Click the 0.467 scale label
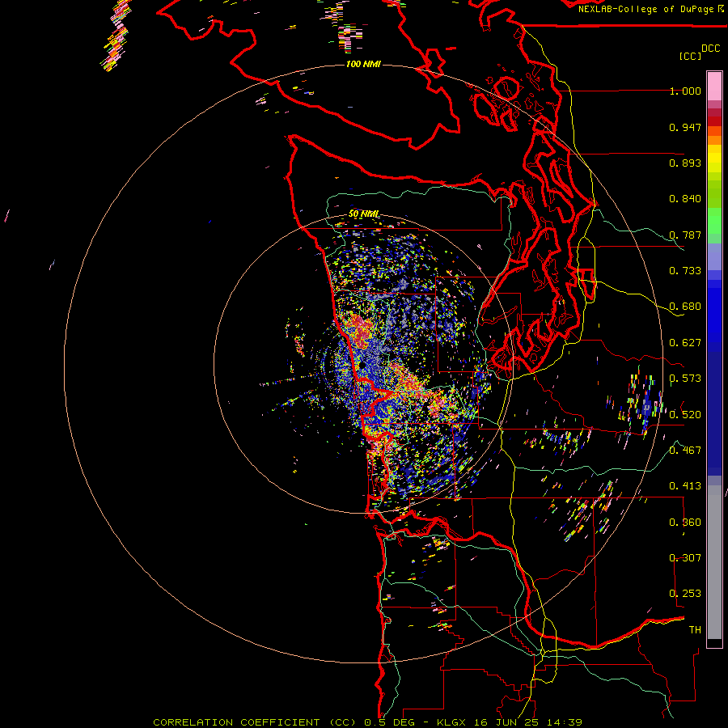 (x=685, y=451)
